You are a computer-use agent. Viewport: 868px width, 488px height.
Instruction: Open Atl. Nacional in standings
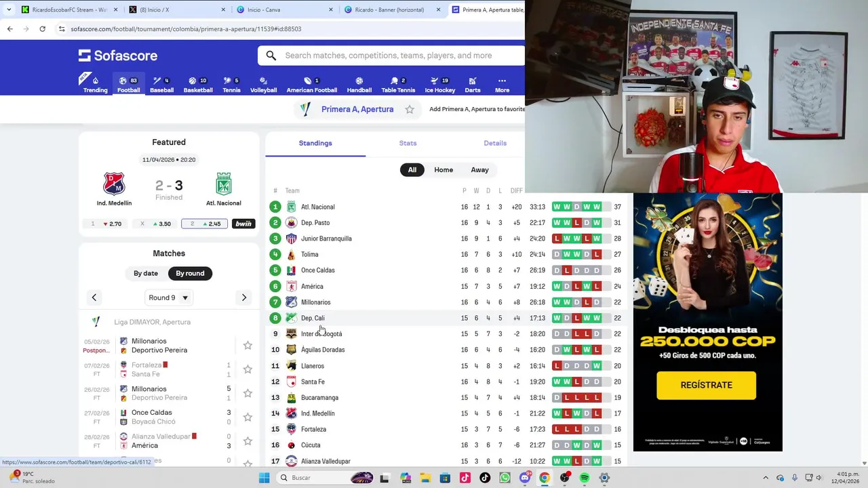click(317, 207)
